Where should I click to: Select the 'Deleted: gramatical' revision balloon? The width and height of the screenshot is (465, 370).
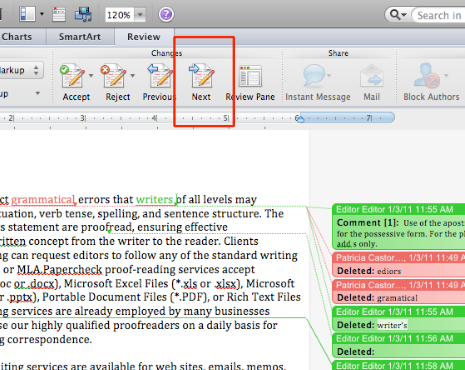(399, 291)
